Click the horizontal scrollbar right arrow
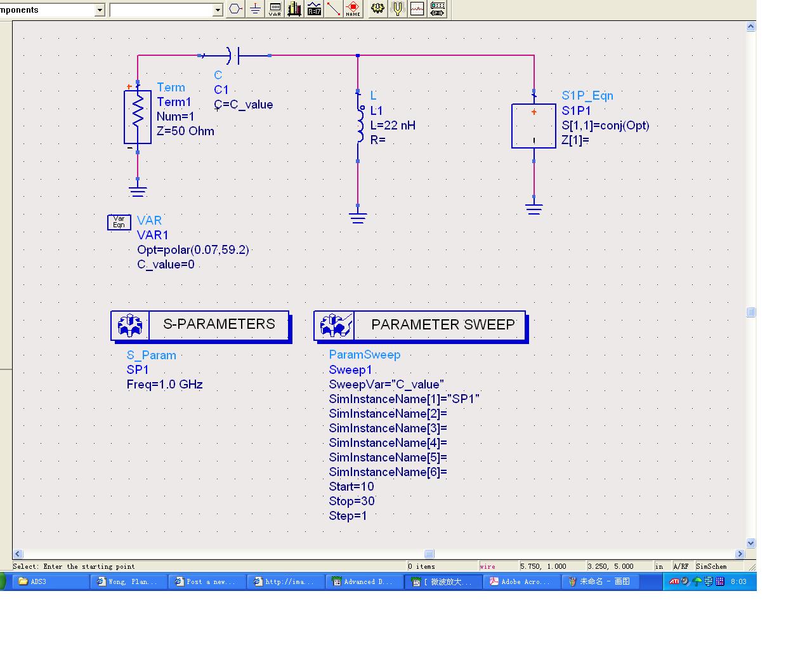The height and width of the screenshot is (650, 812). coord(740,554)
